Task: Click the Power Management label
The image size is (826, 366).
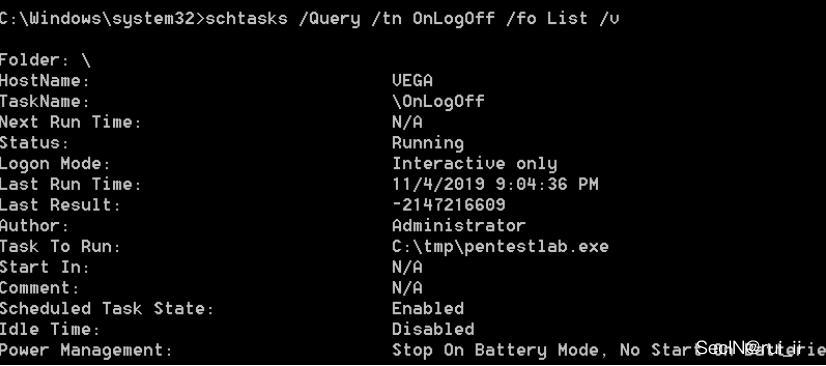Action: pyautogui.click(x=86, y=350)
